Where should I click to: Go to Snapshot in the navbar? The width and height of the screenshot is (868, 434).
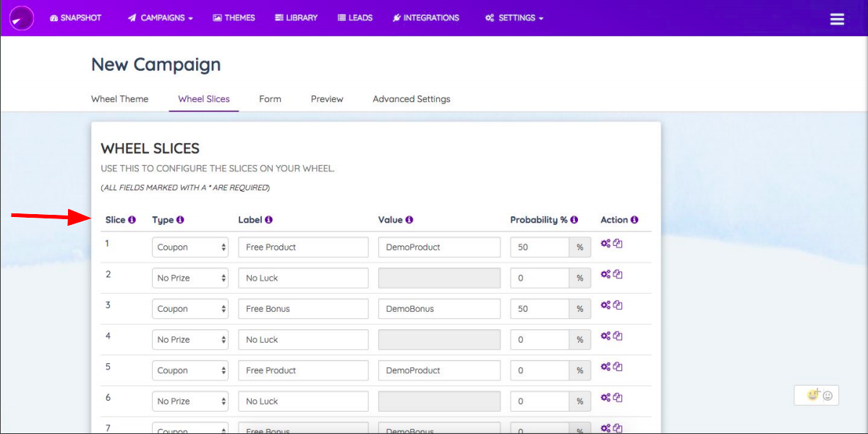point(75,18)
